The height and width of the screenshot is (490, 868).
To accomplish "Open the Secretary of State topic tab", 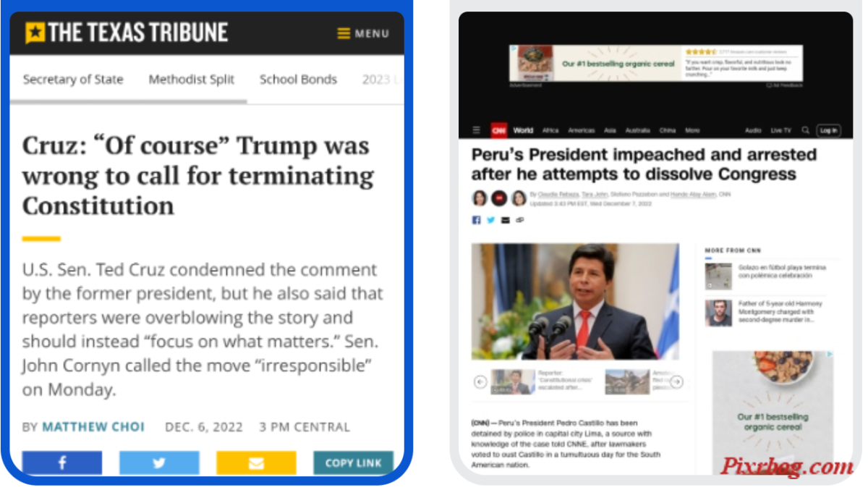I will click(x=73, y=80).
